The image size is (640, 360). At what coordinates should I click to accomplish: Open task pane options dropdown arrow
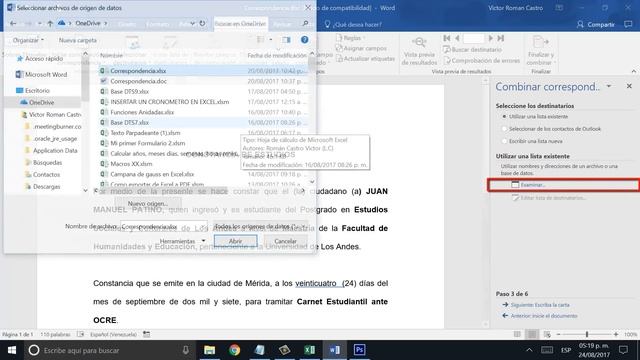tap(609, 86)
